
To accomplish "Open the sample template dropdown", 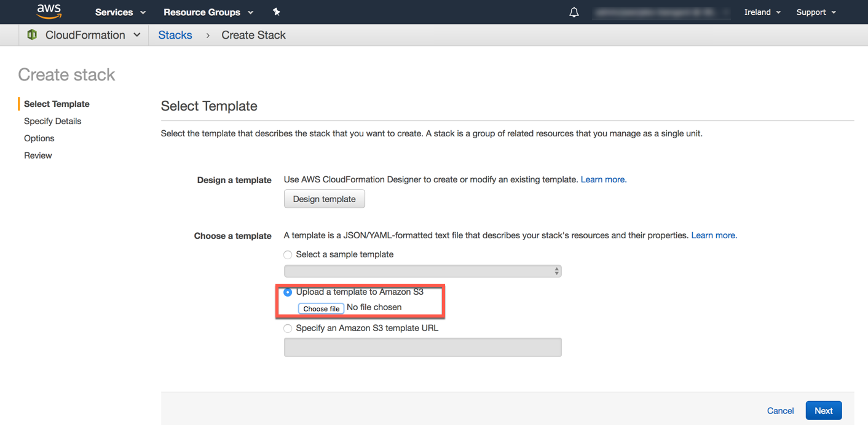I will coord(422,271).
